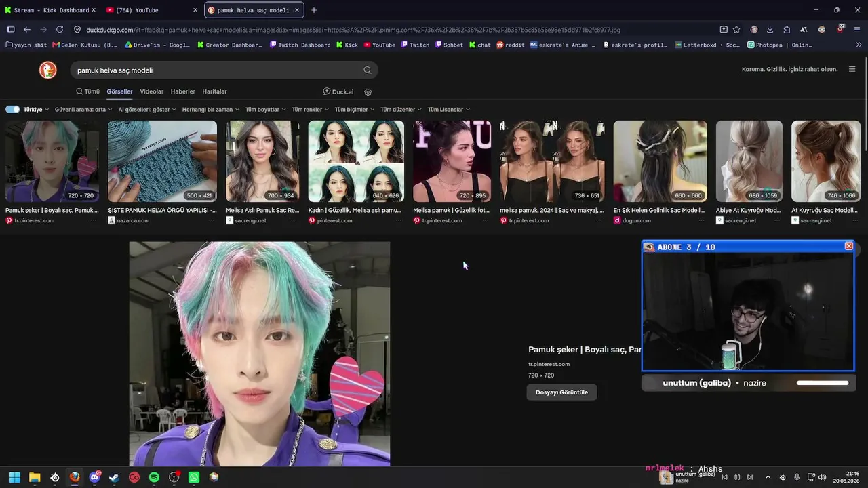Open the browser downloads icon

[x=770, y=30]
